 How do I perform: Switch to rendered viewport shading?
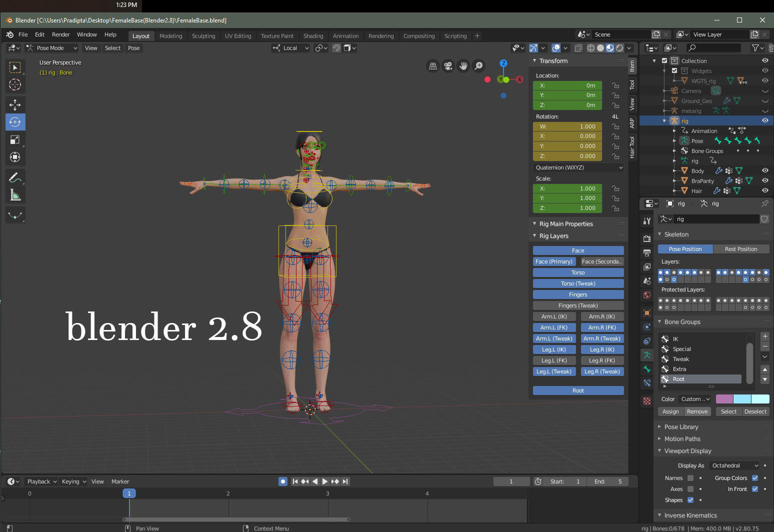tap(619, 48)
